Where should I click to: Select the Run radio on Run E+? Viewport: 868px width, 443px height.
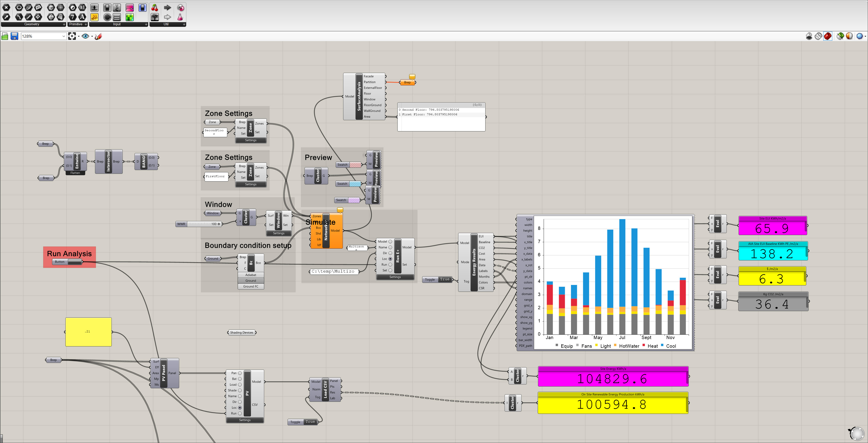pyautogui.click(x=390, y=265)
